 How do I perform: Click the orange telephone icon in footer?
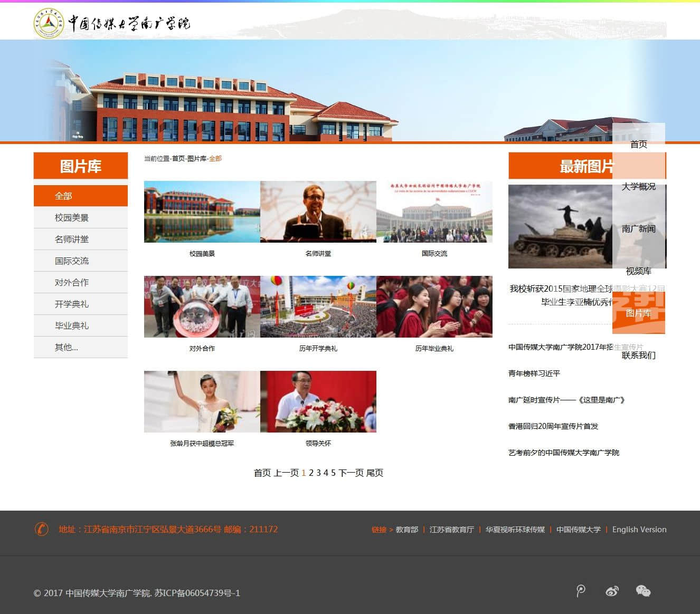(x=41, y=529)
